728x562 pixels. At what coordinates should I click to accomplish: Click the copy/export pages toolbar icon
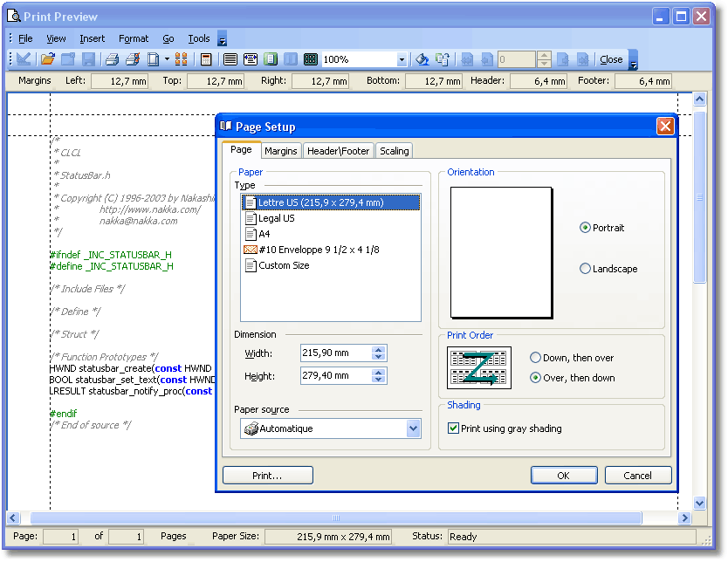pyautogui.click(x=443, y=59)
